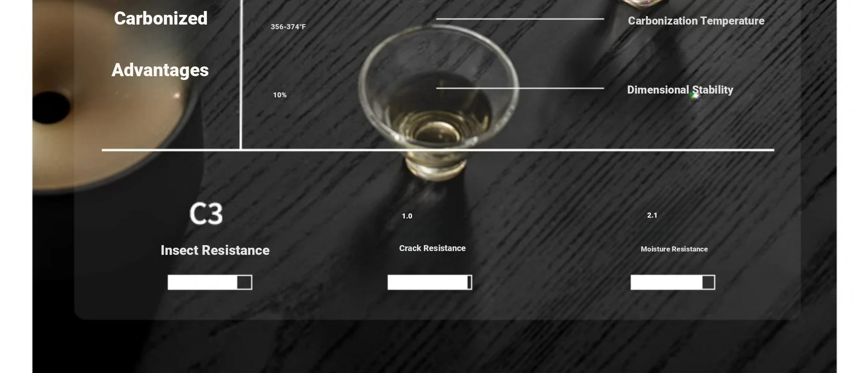Click the 356-374°F temperature text
Image resolution: width=868 pixels, height=373 pixels.
pos(288,27)
